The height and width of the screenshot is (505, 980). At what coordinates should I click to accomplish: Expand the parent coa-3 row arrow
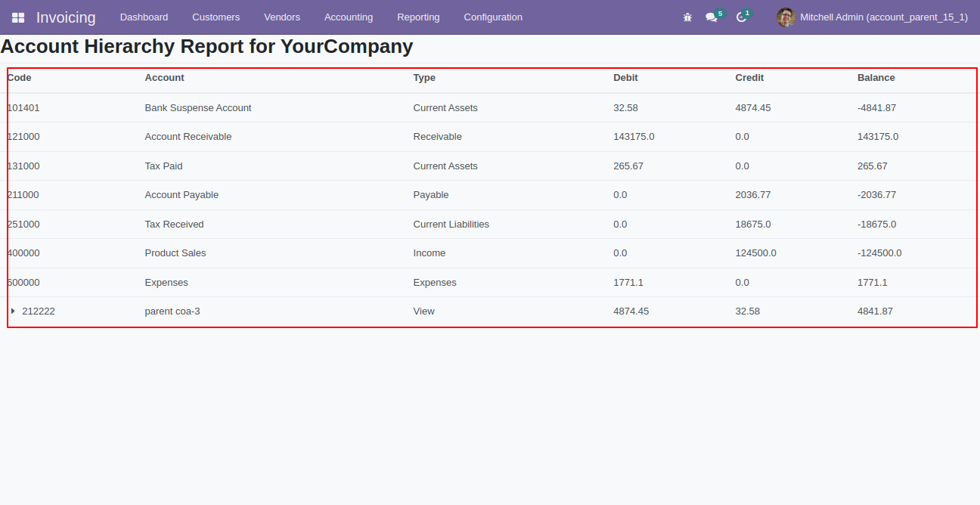[13, 311]
